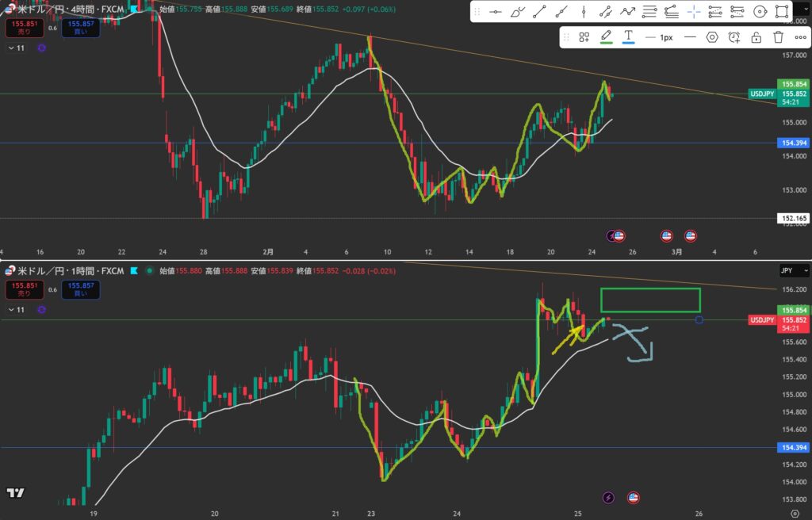The width and height of the screenshot is (812, 520).
Task: Open the blue text color picker
Action: tap(628, 37)
